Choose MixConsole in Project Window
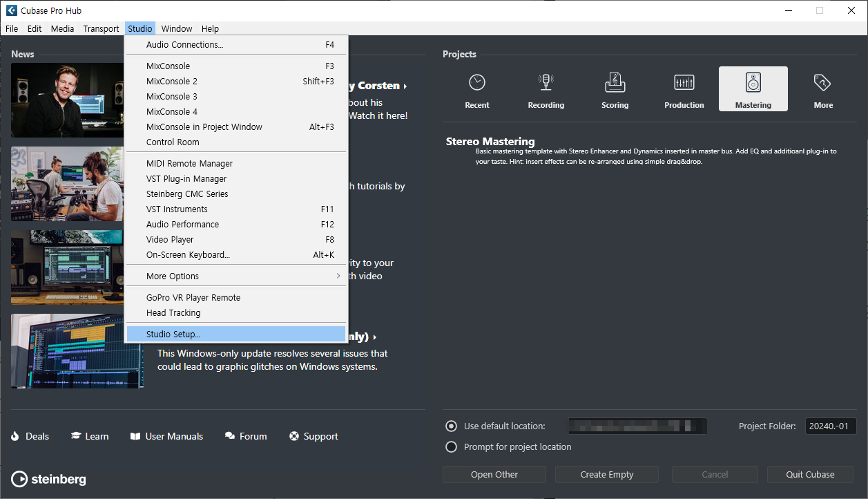 236,126
